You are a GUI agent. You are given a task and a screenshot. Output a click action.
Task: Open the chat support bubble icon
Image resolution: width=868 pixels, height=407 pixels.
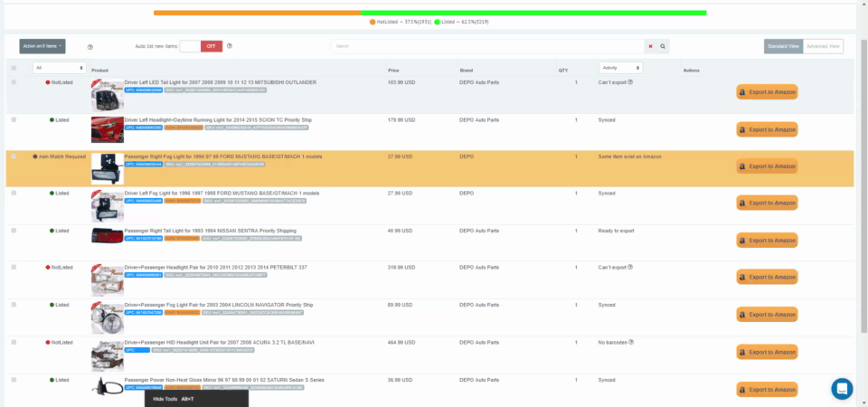[x=842, y=389]
